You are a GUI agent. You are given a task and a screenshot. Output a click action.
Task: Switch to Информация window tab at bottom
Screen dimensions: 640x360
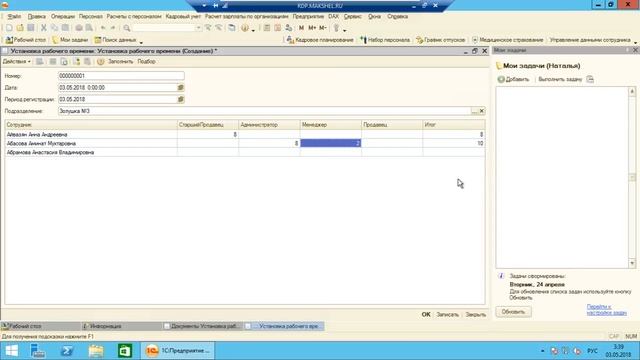[121, 326]
